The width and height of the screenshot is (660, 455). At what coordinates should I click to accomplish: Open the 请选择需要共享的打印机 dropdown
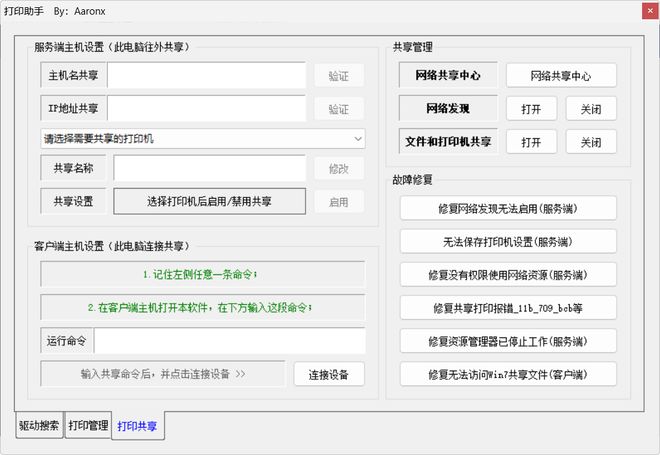tap(203, 138)
